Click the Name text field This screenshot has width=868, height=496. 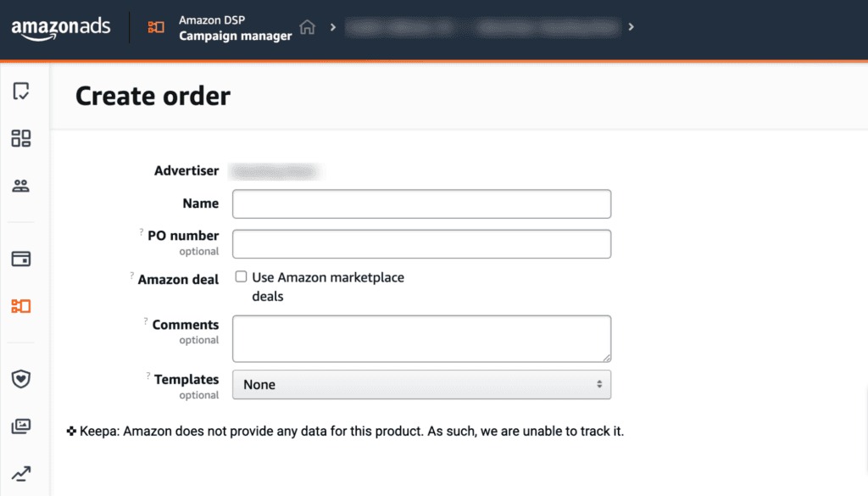tap(421, 203)
